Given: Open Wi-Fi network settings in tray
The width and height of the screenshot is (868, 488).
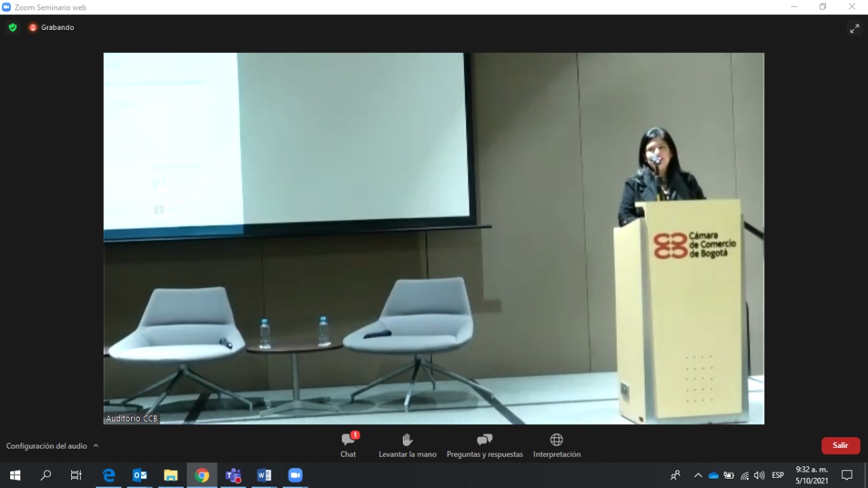Looking at the screenshot, I should [x=745, y=475].
